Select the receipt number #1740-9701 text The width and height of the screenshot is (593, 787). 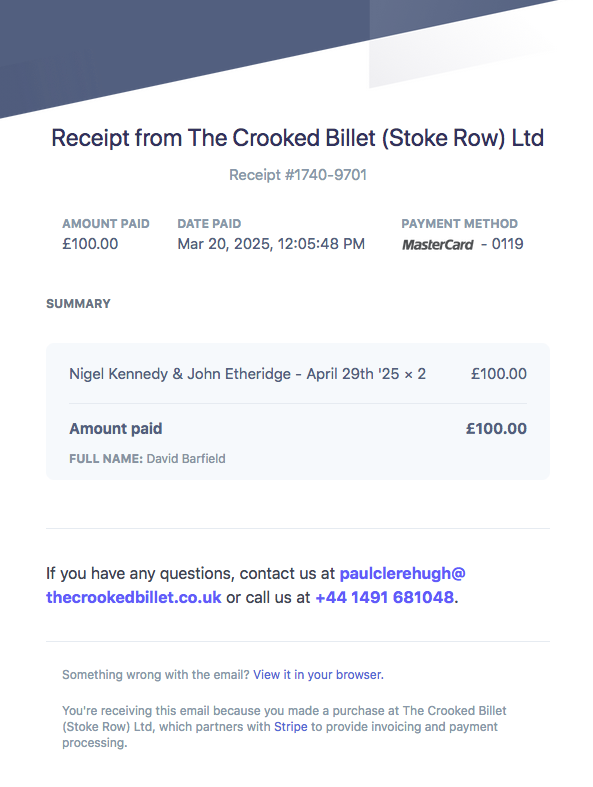(x=297, y=175)
